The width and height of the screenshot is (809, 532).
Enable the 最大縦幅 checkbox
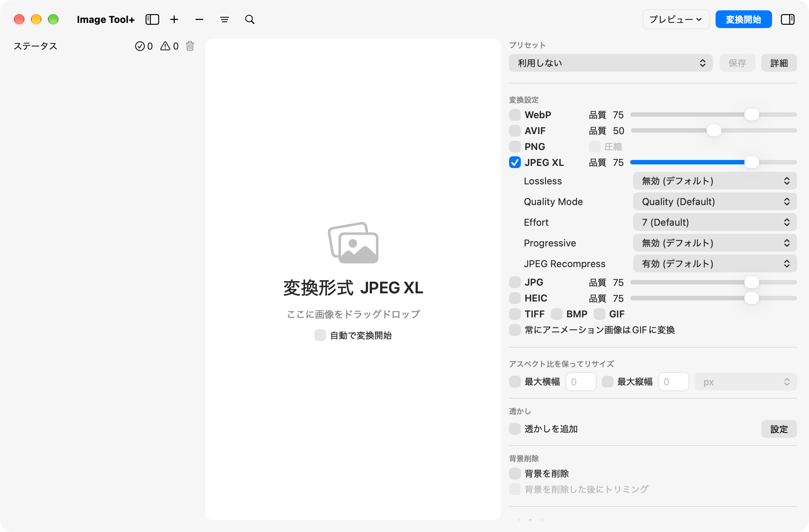click(x=608, y=382)
